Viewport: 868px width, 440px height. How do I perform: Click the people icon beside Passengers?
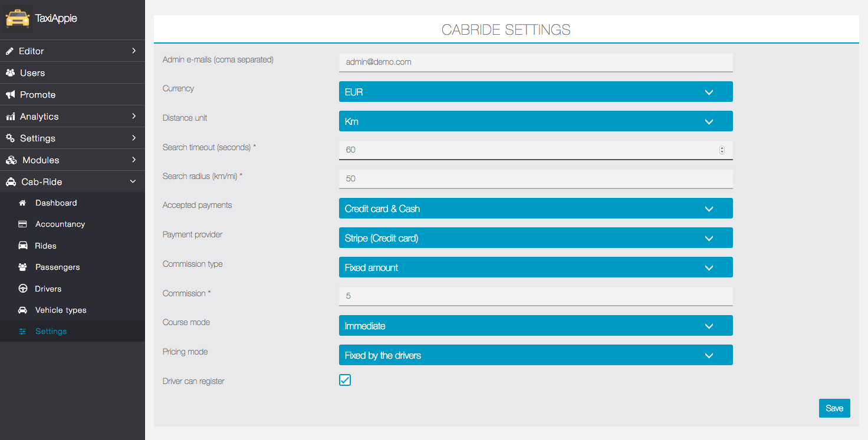click(22, 267)
